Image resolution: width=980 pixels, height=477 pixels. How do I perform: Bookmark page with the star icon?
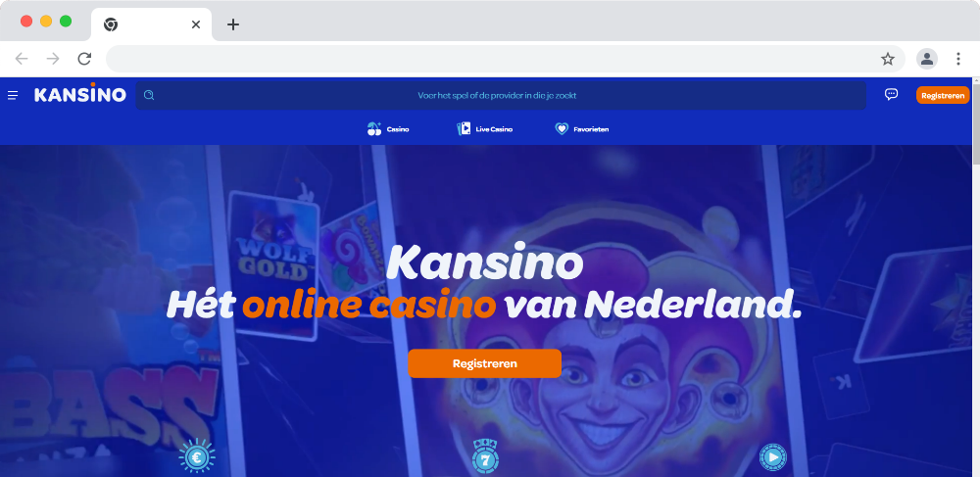pyautogui.click(x=888, y=60)
